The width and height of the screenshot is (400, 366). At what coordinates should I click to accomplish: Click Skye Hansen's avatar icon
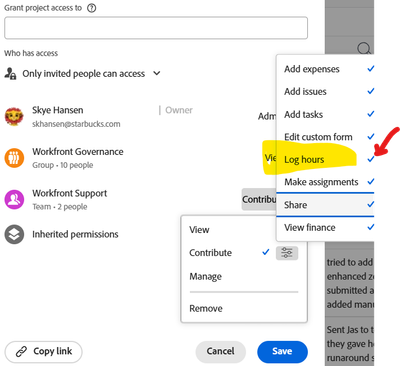coord(14,117)
